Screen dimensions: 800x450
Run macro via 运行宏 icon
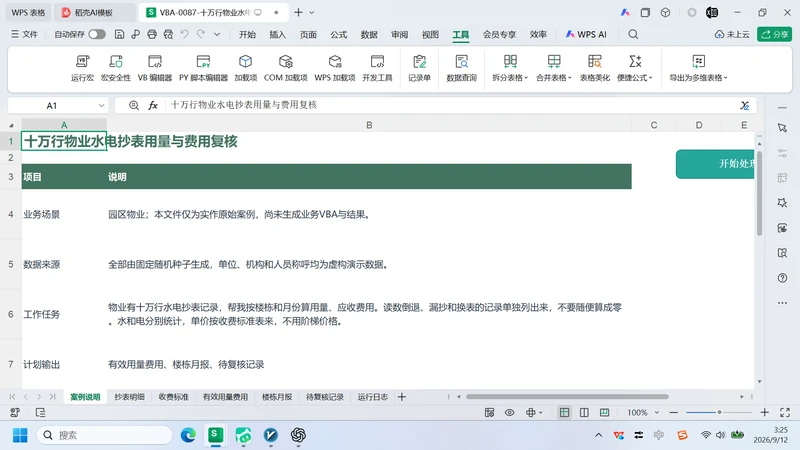coord(82,68)
